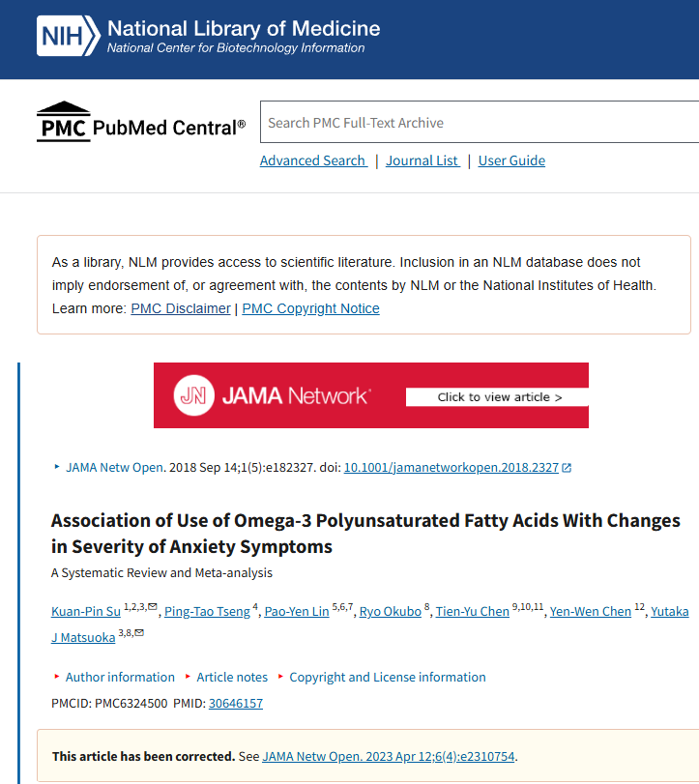Click the JN JAMA Network circle logo

point(194,395)
